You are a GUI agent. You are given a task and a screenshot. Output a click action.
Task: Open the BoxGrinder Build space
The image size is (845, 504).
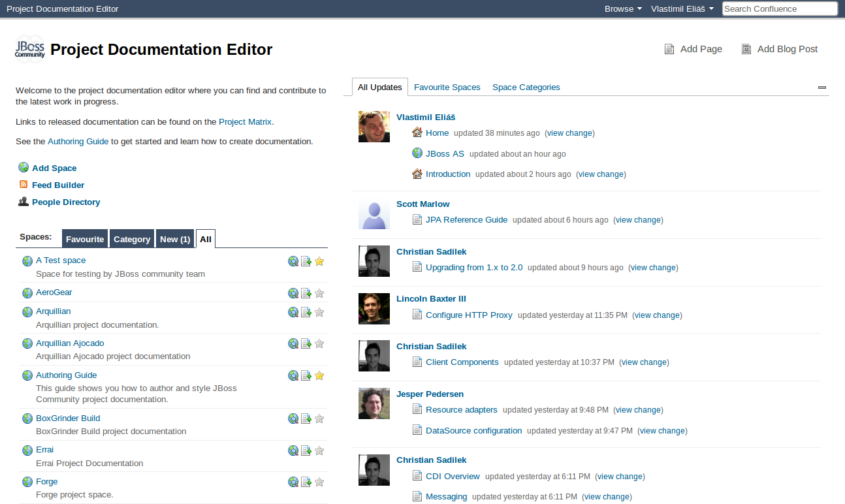click(68, 418)
